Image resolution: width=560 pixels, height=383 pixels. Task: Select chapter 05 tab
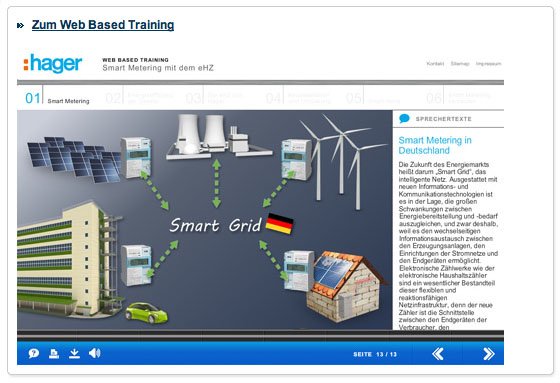pyautogui.click(x=373, y=98)
